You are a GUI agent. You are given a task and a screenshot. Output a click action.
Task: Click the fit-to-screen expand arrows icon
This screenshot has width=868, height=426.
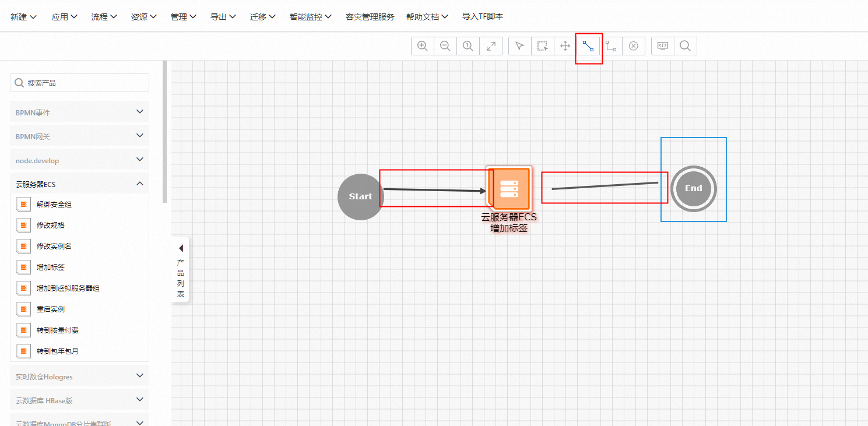pos(491,46)
